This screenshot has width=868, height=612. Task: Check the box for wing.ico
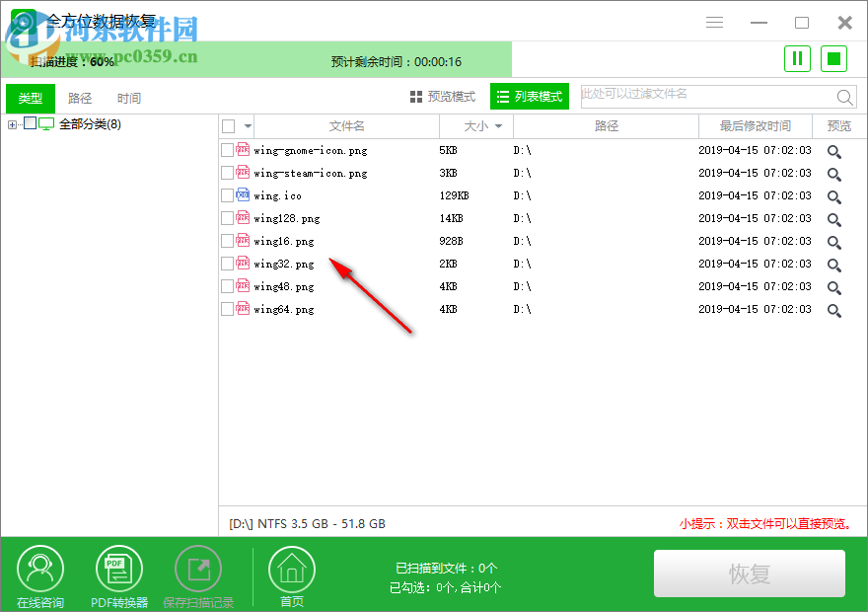(x=227, y=195)
